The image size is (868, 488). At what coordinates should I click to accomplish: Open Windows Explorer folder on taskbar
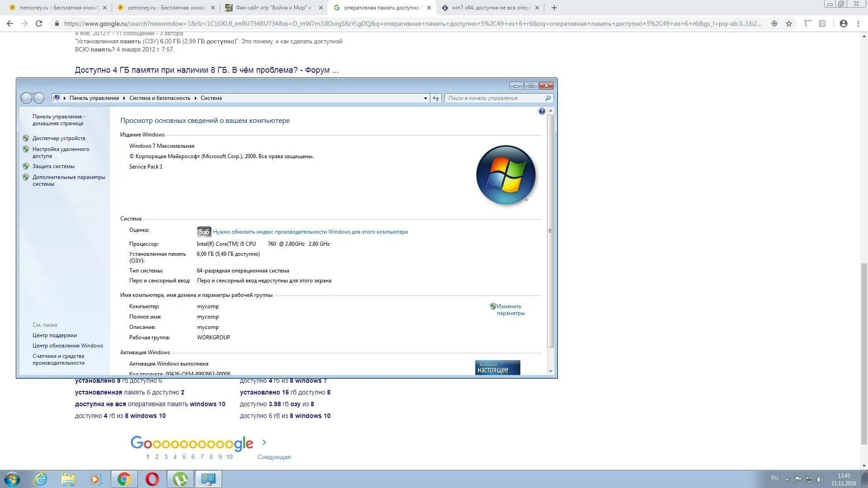tap(68, 479)
